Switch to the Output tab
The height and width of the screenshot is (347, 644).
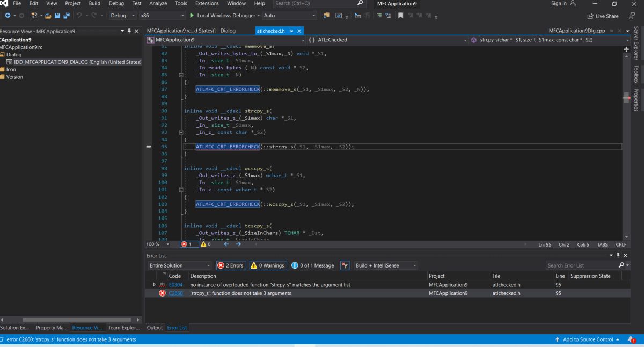click(155, 328)
